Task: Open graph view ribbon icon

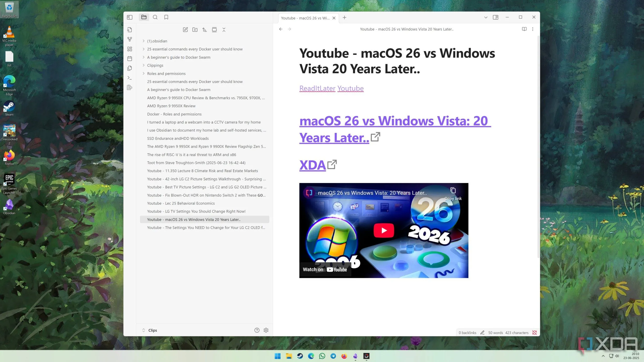Action: 130,39
